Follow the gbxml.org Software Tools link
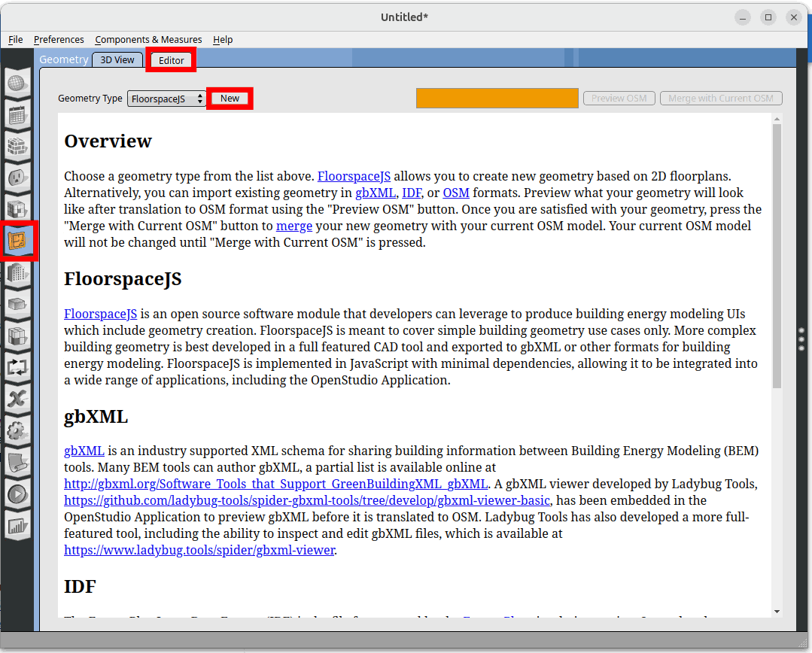Viewport: 812px width, 653px height. click(x=275, y=484)
